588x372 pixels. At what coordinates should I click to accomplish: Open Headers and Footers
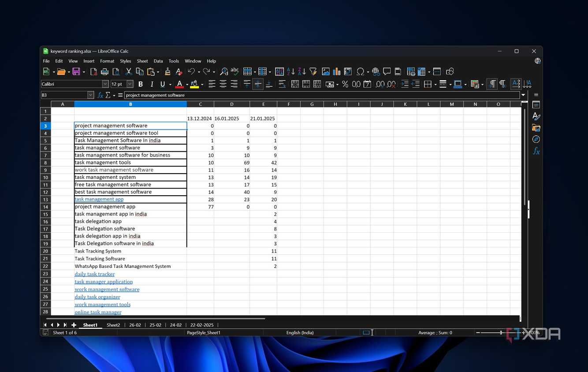coord(398,71)
